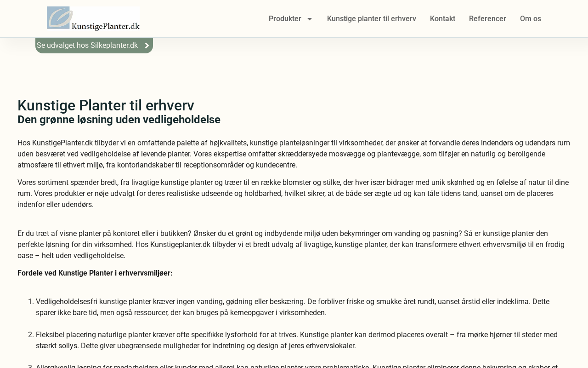Select the Om os menu item
This screenshot has height=368, width=588.
530,19
